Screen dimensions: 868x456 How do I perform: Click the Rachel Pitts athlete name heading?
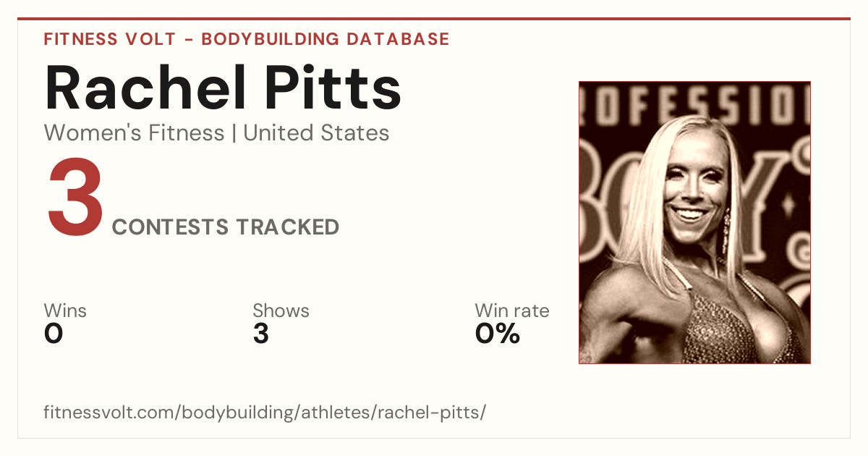(223, 88)
